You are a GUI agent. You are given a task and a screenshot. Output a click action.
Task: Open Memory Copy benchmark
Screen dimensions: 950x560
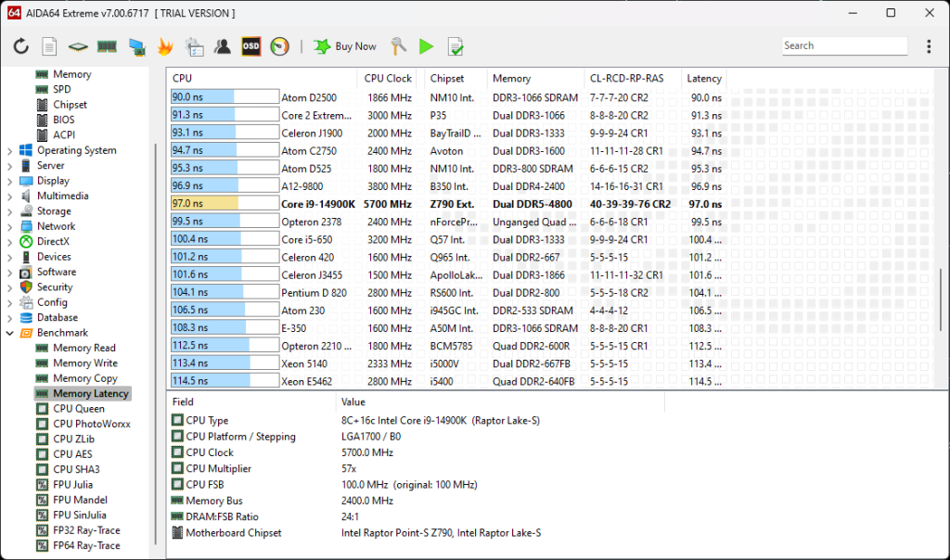point(84,378)
